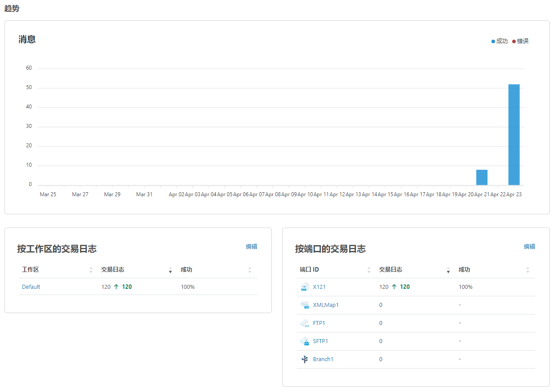Click the Mar 25 axis label
555x392 pixels.
coord(48,194)
